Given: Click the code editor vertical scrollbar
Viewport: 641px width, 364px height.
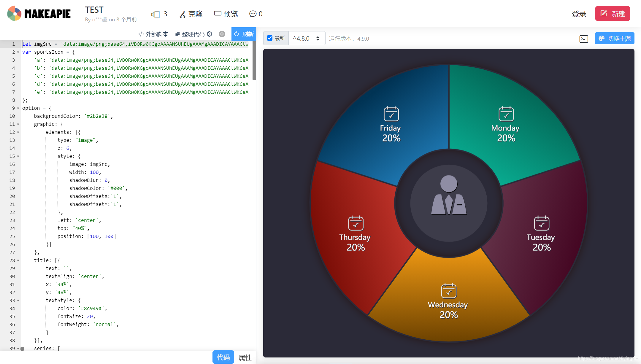Looking at the screenshot, I should (254, 61).
